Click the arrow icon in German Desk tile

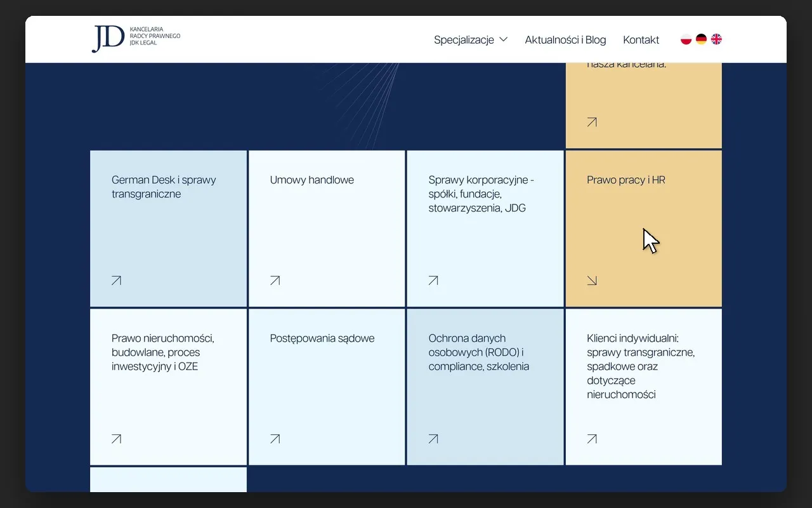coord(116,280)
